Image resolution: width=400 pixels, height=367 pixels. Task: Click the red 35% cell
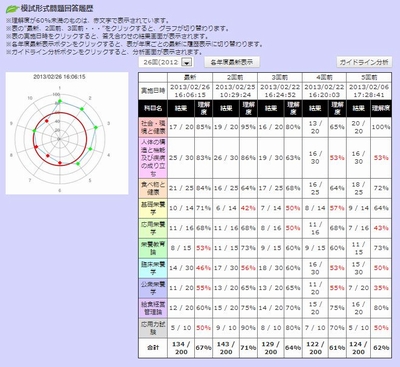pos(381,288)
